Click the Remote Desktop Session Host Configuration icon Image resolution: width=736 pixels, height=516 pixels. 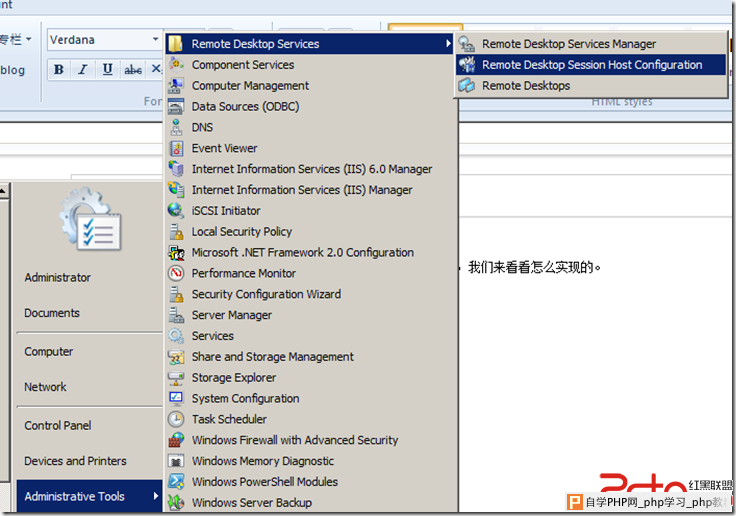(467, 64)
